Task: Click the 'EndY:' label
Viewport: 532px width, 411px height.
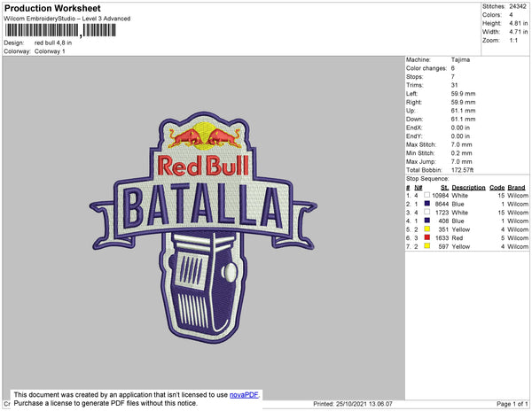Action: [414, 136]
